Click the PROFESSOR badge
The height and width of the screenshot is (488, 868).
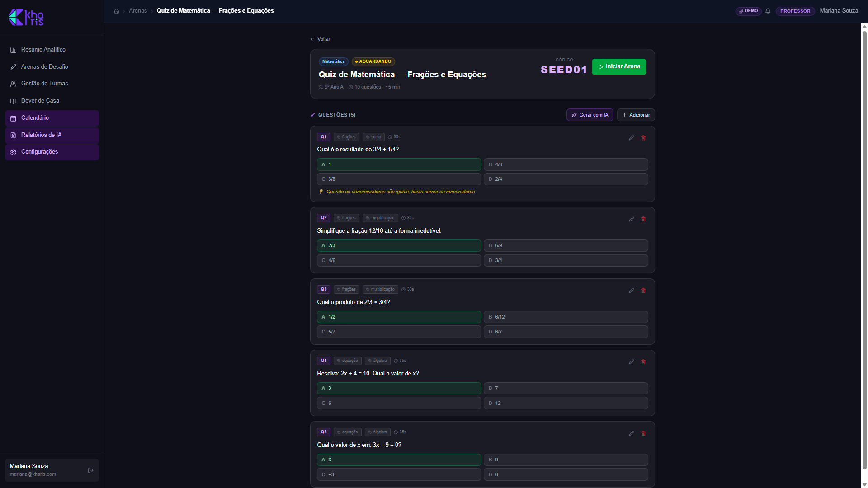795,11
